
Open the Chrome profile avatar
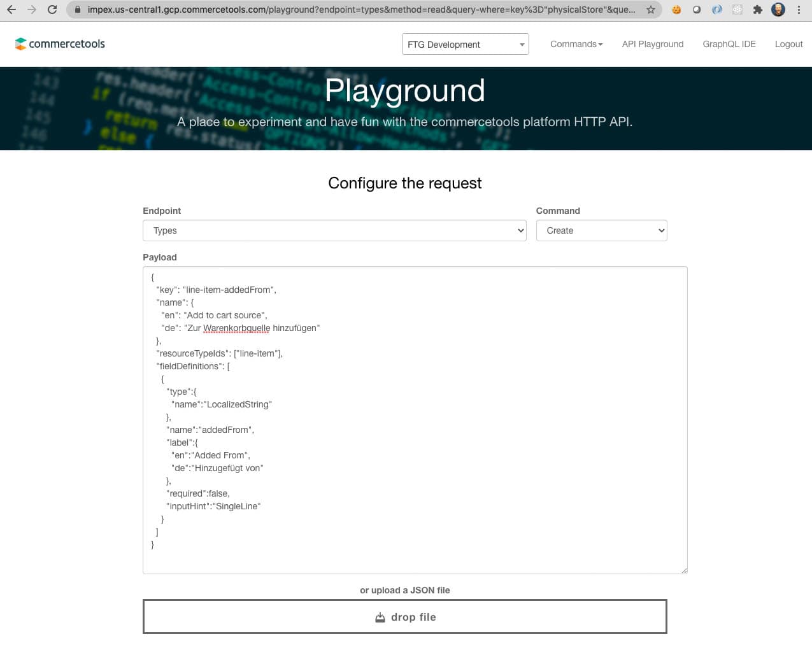[778, 10]
